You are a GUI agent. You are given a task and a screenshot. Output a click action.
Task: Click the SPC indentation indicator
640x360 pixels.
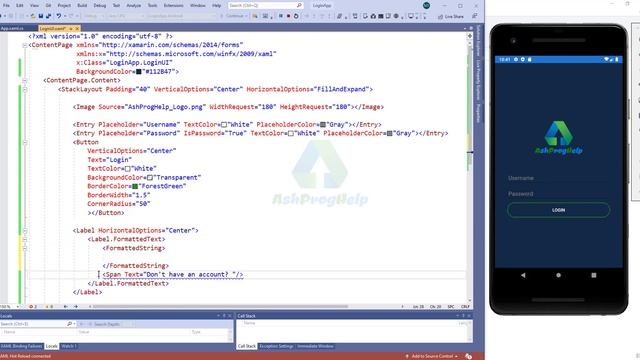pyautogui.click(x=451, y=306)
